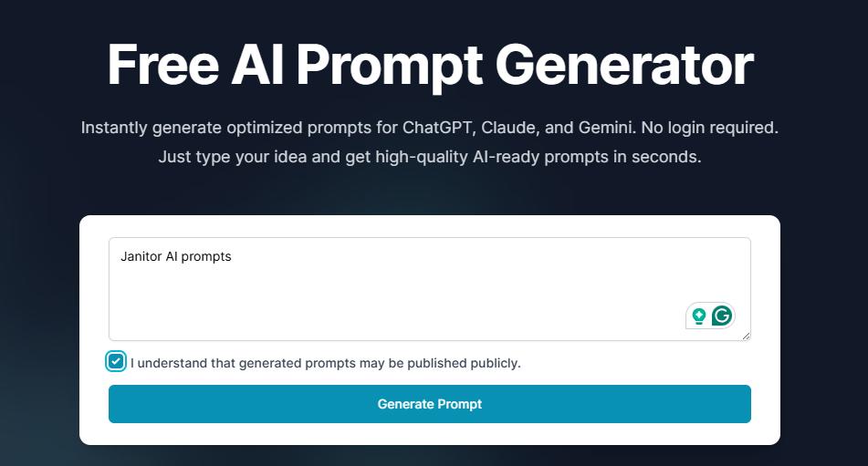Image resolution: width=868 pixels, height=466 pixels.
Task: Click the Grammarly lightbulb suggestions icon
Action: coord(699,316)
